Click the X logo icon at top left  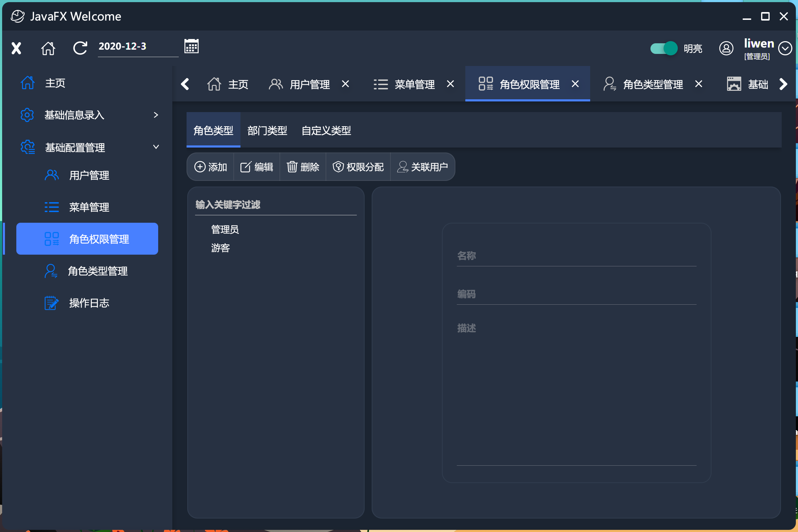[16, 48]
